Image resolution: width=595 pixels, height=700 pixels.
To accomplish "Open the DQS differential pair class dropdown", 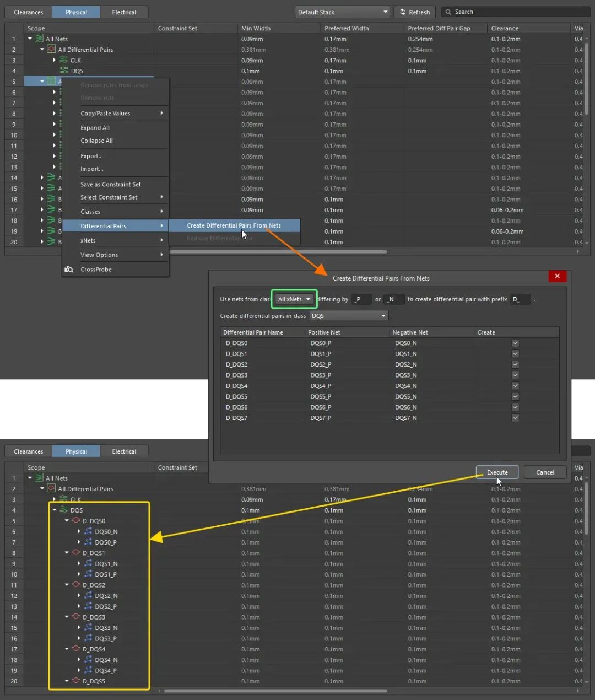I will point(349,316).
